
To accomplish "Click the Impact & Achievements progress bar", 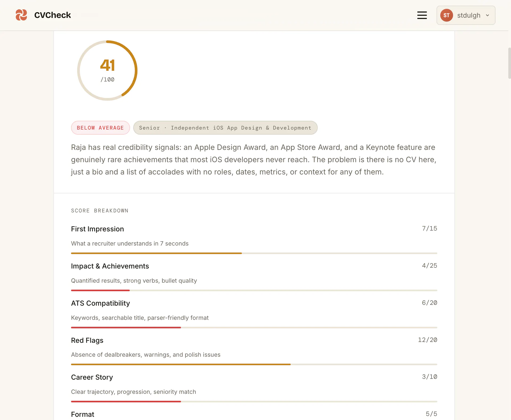I will click(254, 290).
